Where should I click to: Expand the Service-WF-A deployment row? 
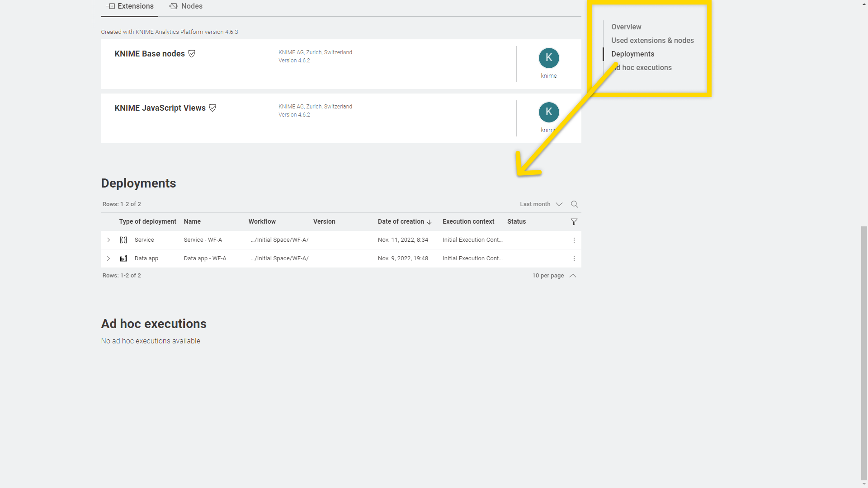click(108, 239)
